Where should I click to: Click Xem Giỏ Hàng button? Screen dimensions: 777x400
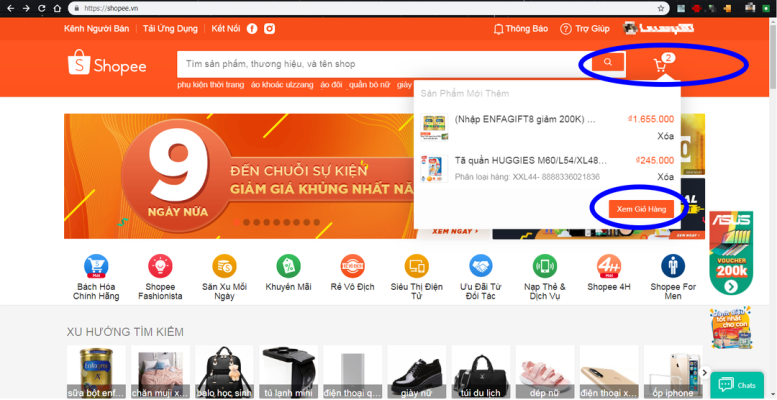coord(641,209)
